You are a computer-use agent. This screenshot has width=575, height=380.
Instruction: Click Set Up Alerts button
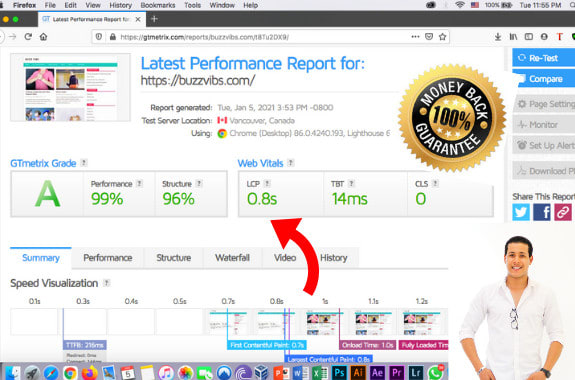click(543, 145)
